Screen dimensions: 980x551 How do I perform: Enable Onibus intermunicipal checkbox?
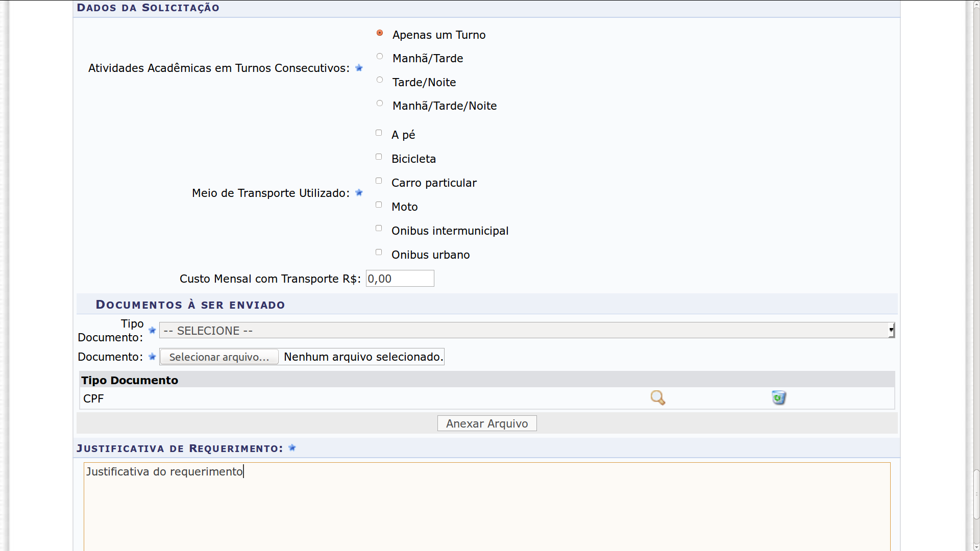click(x=379, y=229)
